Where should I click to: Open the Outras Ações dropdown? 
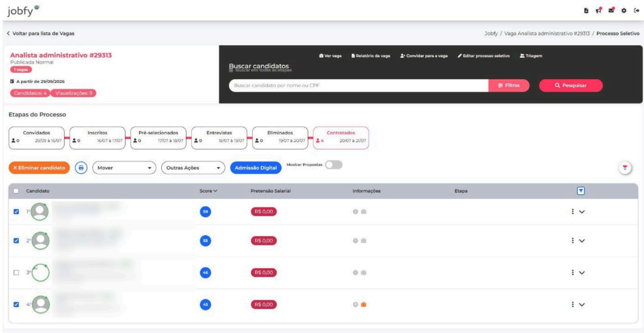pos(193,168)
